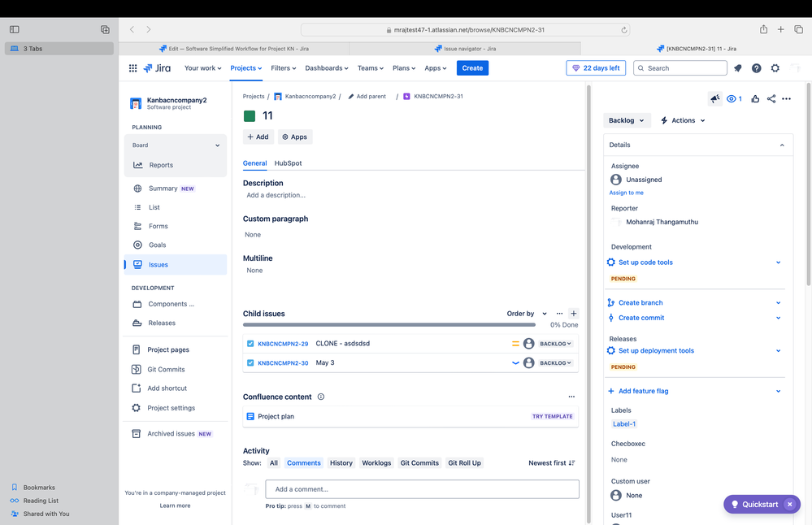Click the Create button
Viewport: 812px width, 525px height.
(x=472, y=67)
